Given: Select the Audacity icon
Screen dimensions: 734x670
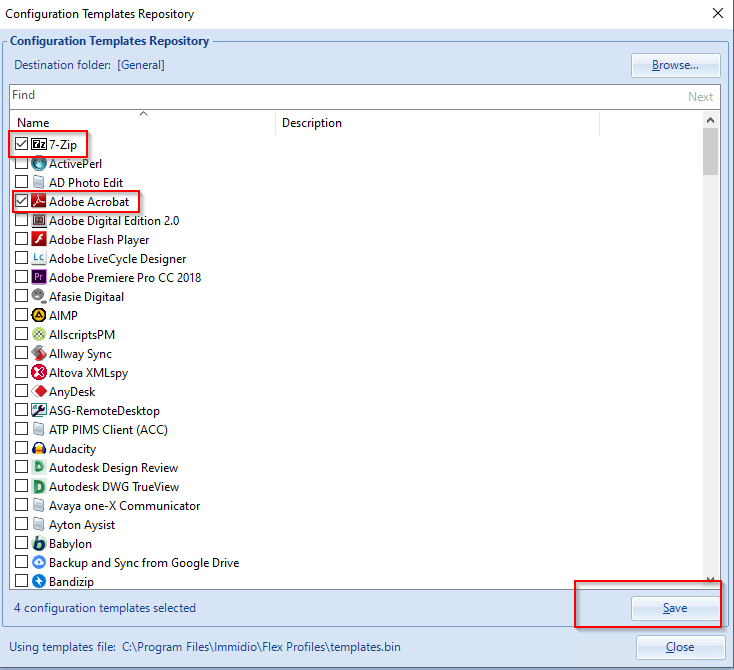Looking at the screenshot, I should (39, 449).
